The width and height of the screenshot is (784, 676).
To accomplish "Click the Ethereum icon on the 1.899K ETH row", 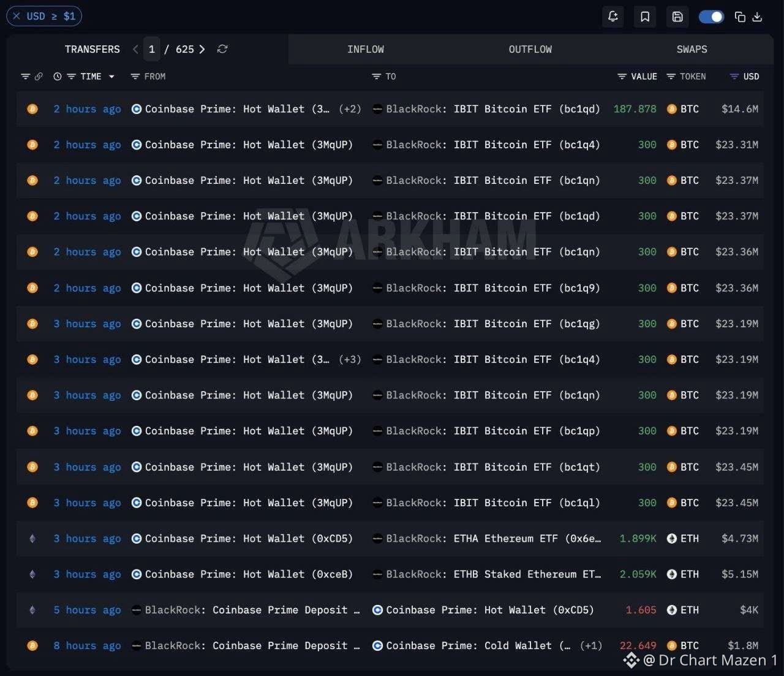I will [x=32, y=539].
